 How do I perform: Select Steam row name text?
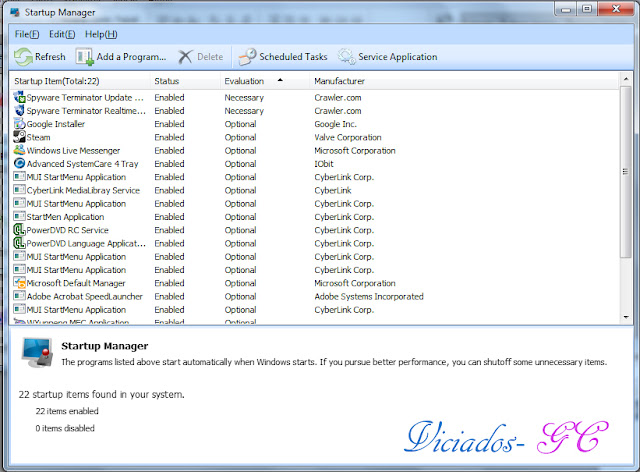tap(38, 137)
